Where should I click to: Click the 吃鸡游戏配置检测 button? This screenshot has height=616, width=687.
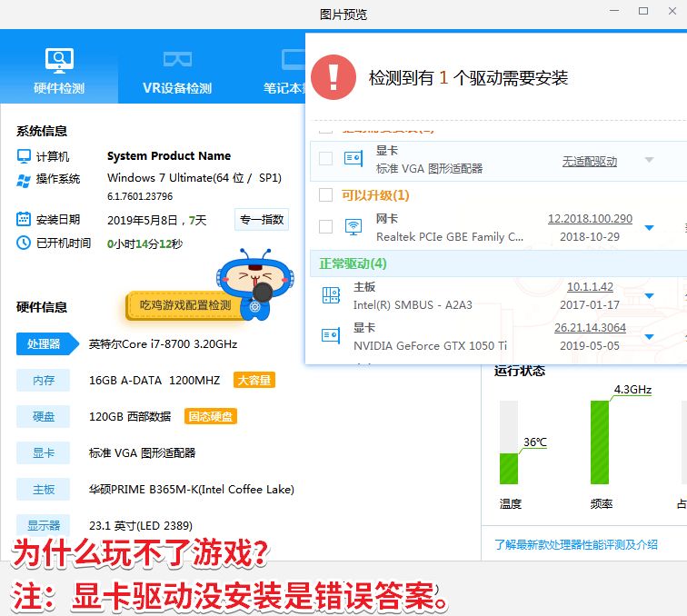coord(184,305)
